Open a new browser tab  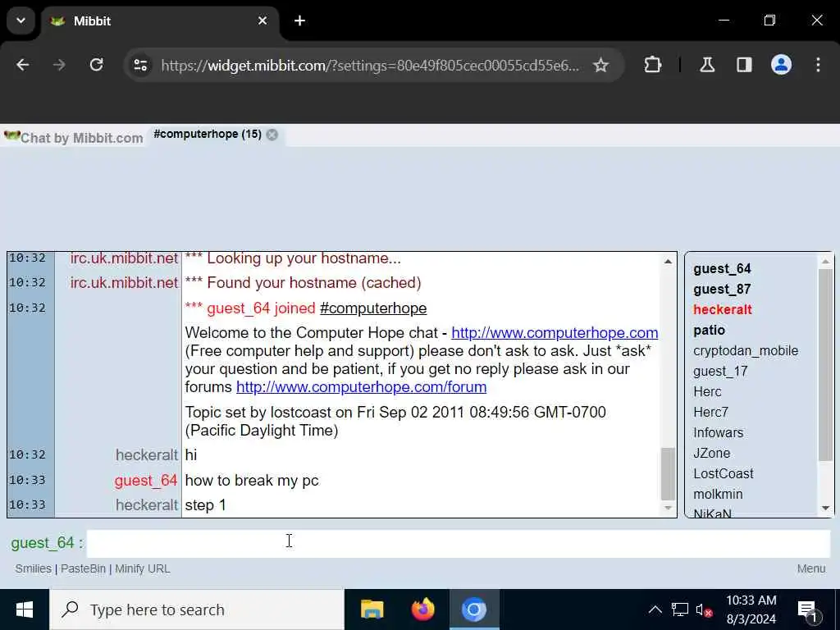click(x=300, y=21)
